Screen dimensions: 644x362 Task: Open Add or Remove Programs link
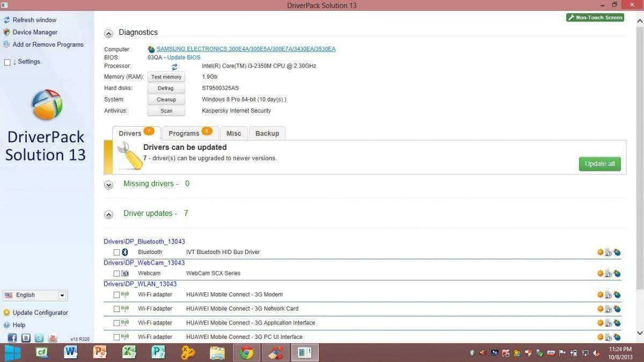click(x=48, y=45)
